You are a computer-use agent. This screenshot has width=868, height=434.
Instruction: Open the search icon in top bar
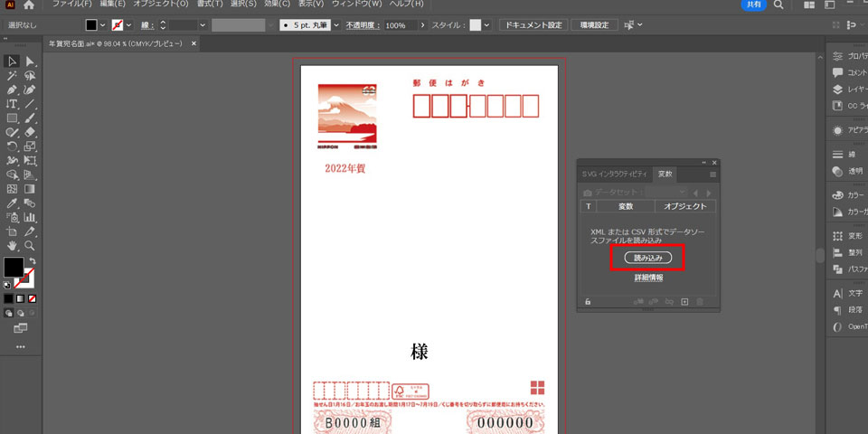(778, 5)
